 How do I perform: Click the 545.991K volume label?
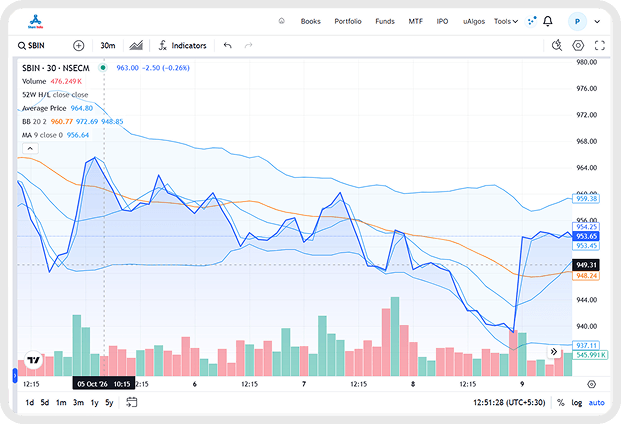[590, 355]
